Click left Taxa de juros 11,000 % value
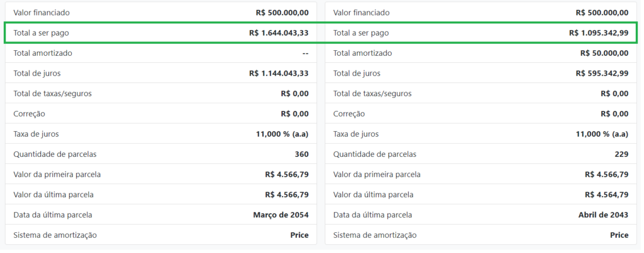 (282, 134)
